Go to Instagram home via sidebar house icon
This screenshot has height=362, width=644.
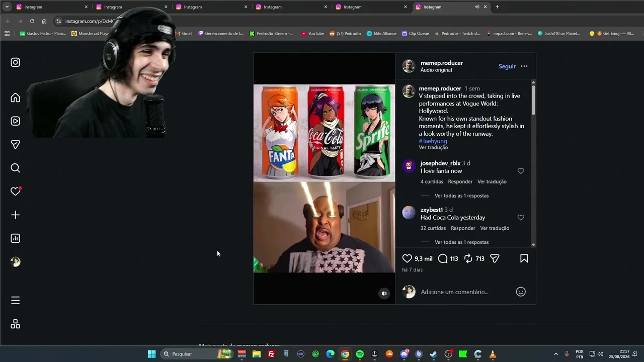[x=16, y=98]
